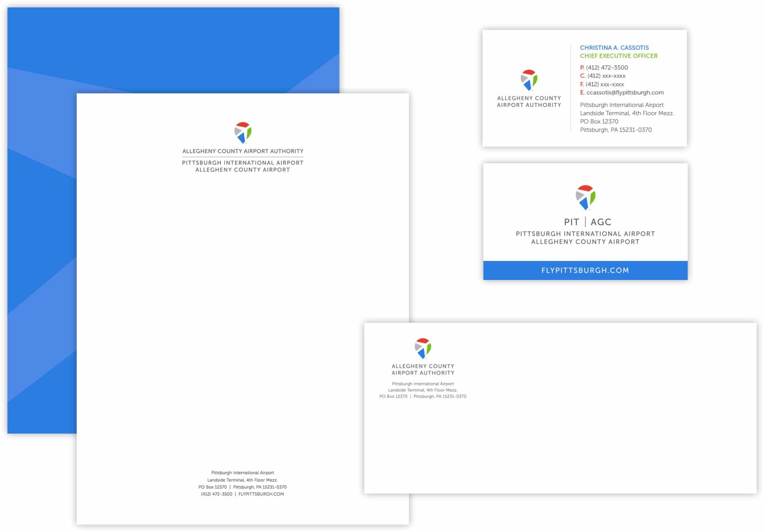764x532 pixels.
Task: Click 'ALLEGHENY COUNTY AIRPORT' on the card back
Action: [585, 242]
